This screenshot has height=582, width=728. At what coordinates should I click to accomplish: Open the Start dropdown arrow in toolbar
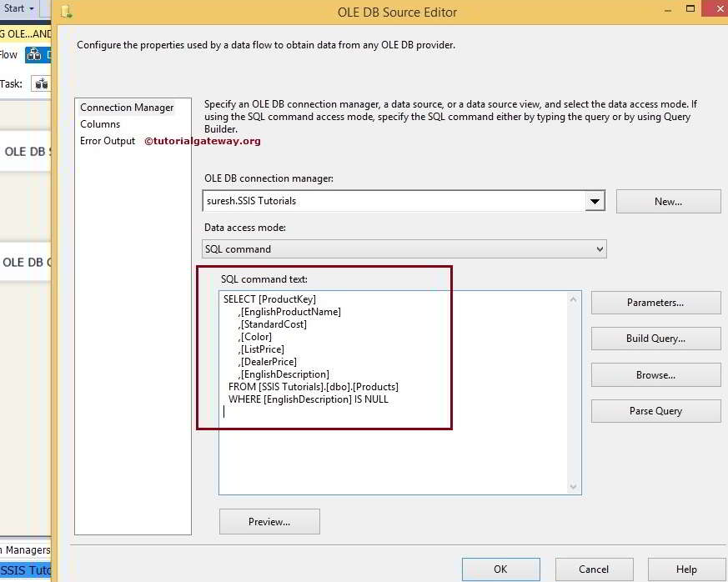click(x=31, y=8)
